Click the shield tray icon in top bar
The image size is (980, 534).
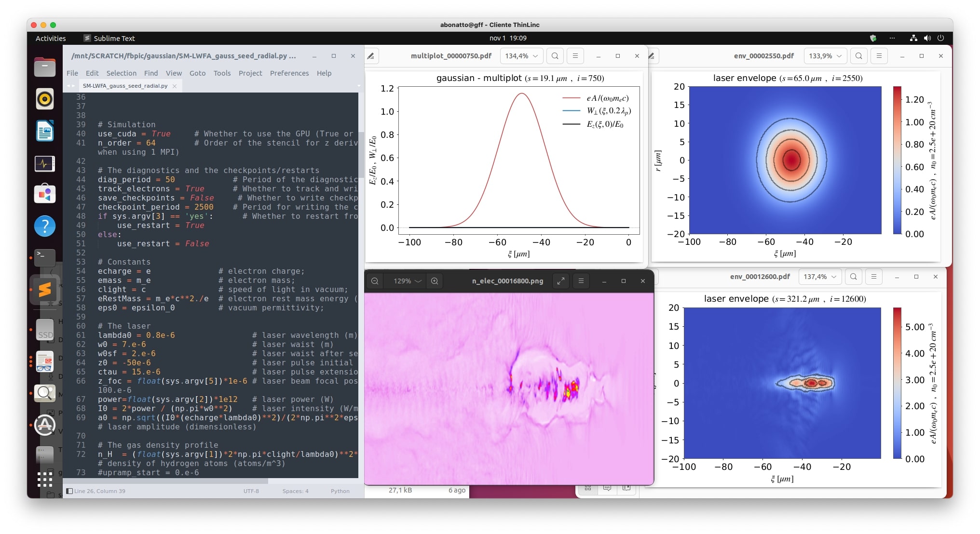click(x=873, y=38)
